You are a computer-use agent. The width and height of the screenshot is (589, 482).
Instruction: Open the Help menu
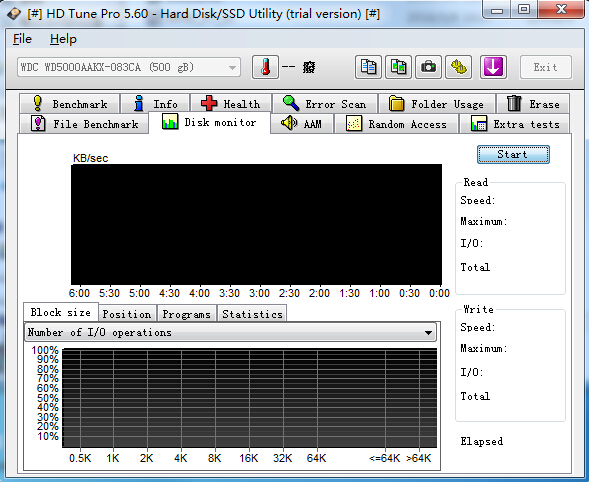[63, 39]
